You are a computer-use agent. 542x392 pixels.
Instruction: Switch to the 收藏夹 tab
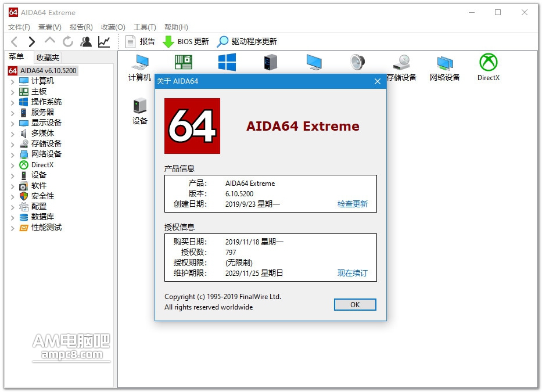(48, 57)
